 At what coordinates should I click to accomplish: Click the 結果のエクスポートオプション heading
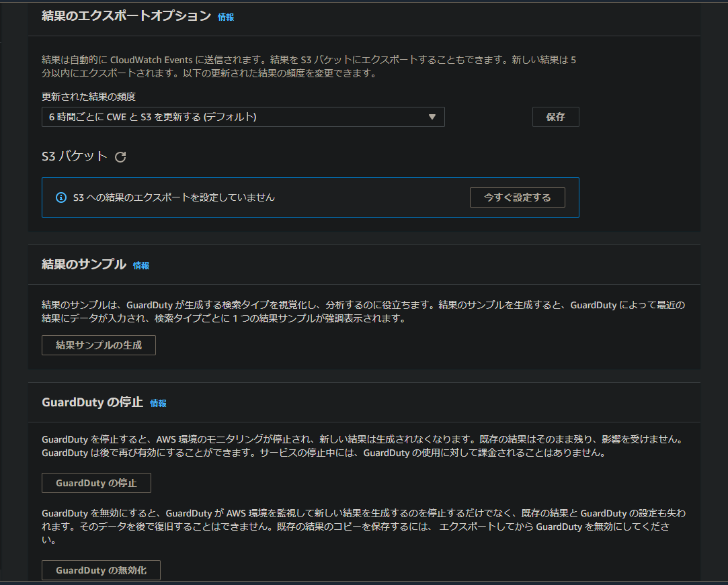(126, 15)
